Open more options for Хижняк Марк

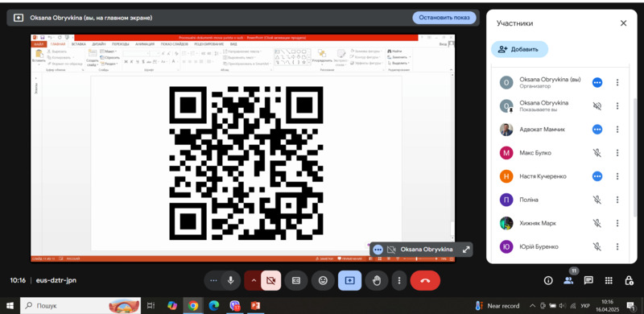coord(617,223)
